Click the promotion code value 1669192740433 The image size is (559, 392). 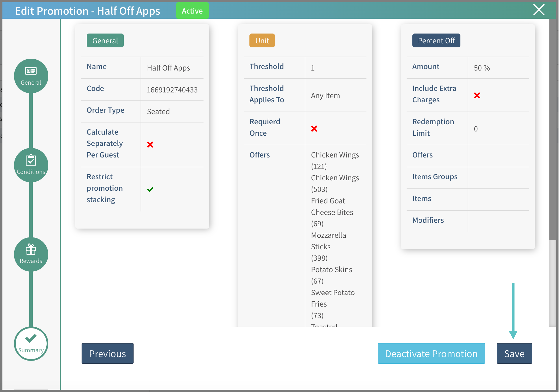tap(172, 90)
